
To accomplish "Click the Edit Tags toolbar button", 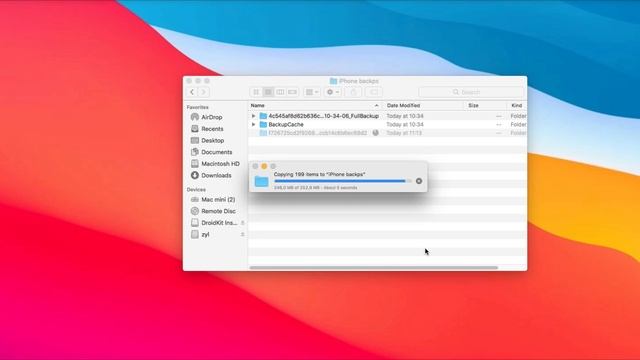I will click(x=374, y=92).
